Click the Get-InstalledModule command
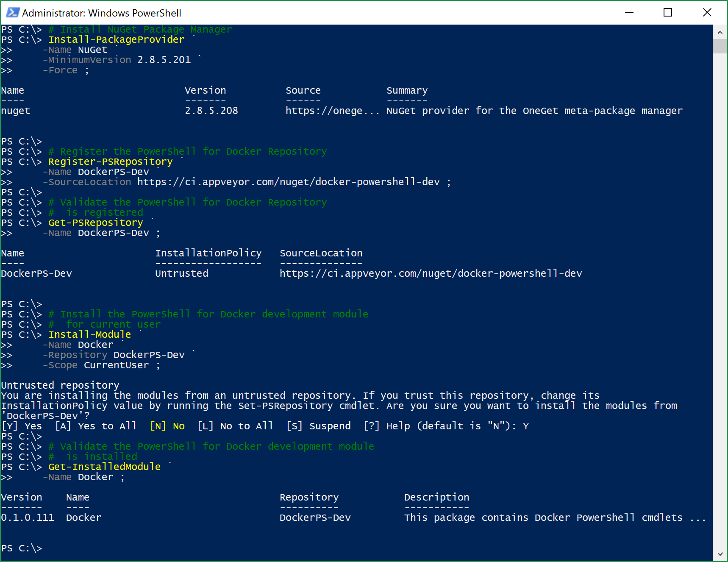The image size is (728, 562). [x=105, y=467]
